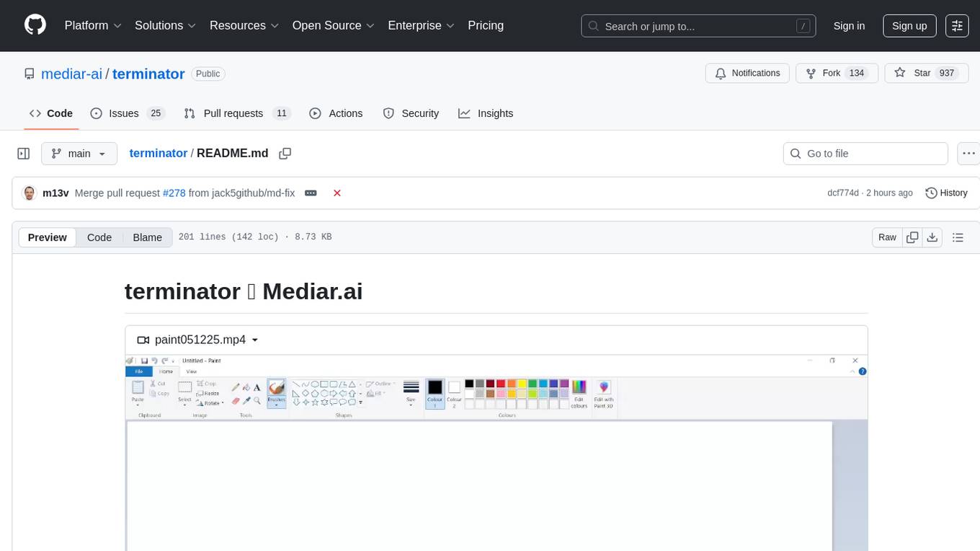Open the Actions tab
Image resolution: width=980 pixels, height=551 pixels.
pos(336,113)
